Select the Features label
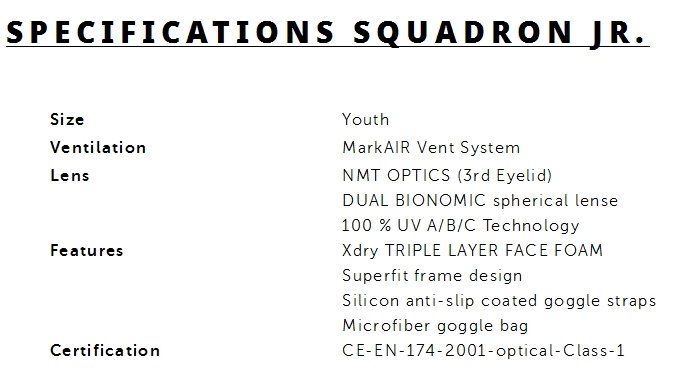 tap(87, 250)
